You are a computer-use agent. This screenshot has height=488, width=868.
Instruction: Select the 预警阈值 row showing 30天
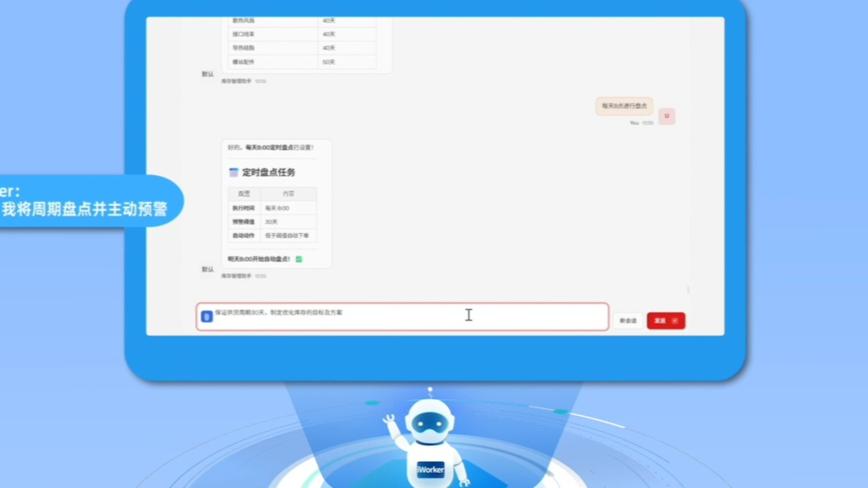[x=273, y=221]
